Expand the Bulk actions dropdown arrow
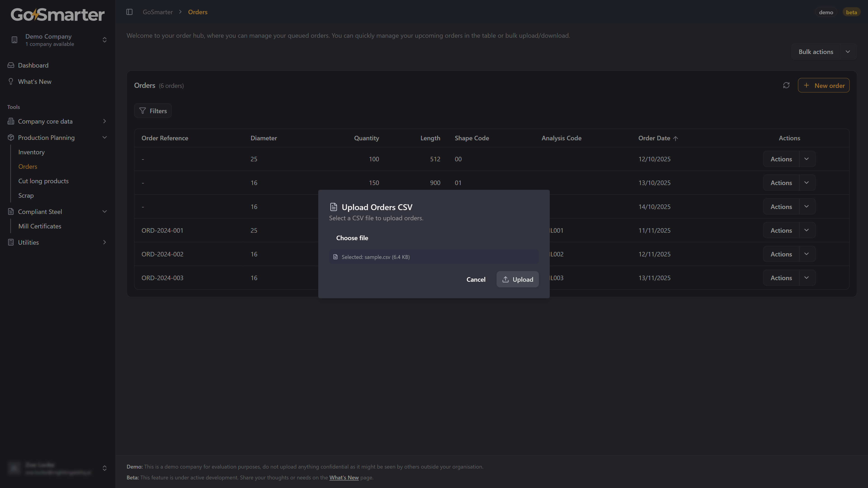The height and width of the screenshot is (488, 868). pyautogui.click(x=848, y=52)
